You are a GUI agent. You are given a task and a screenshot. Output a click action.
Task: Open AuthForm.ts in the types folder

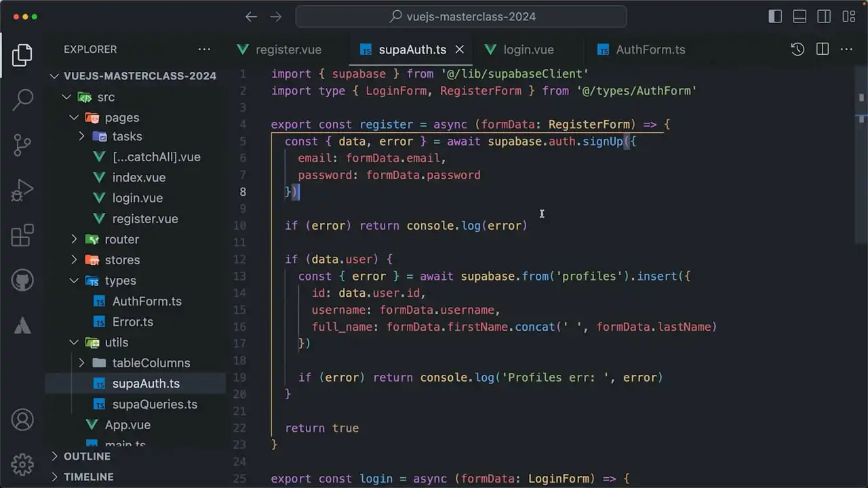pos(136,301)
